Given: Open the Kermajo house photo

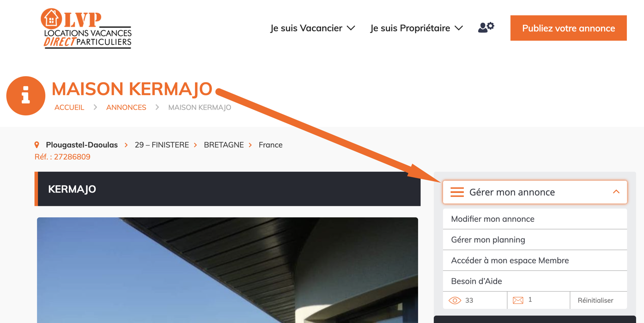Looking at the screenshot, I should tap(227, 270).
